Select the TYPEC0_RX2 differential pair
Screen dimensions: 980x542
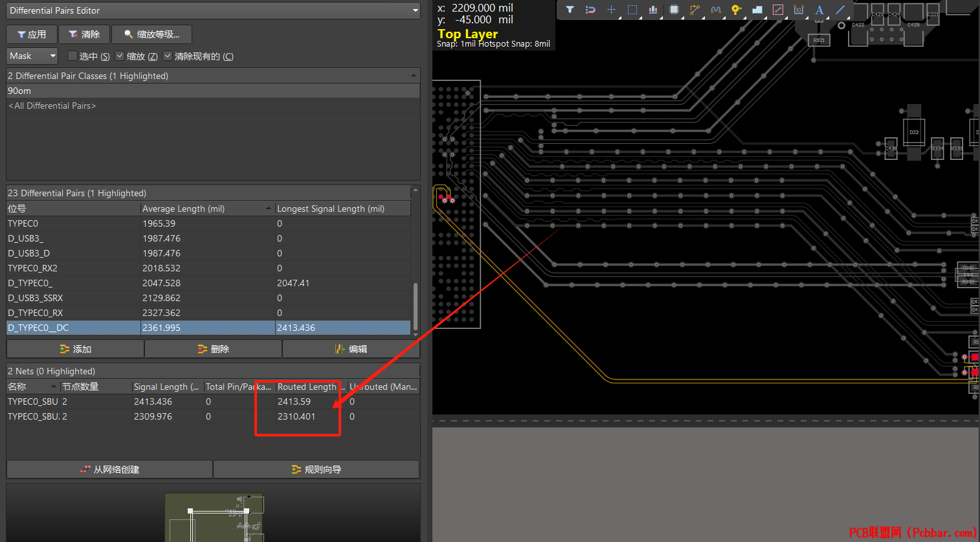pos(208,268)
